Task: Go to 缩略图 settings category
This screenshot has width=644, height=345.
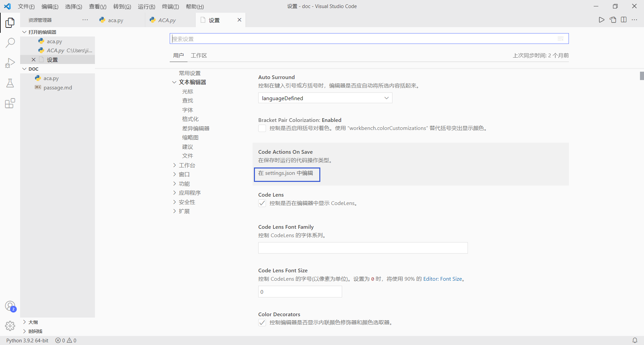Action: point(190,137)
